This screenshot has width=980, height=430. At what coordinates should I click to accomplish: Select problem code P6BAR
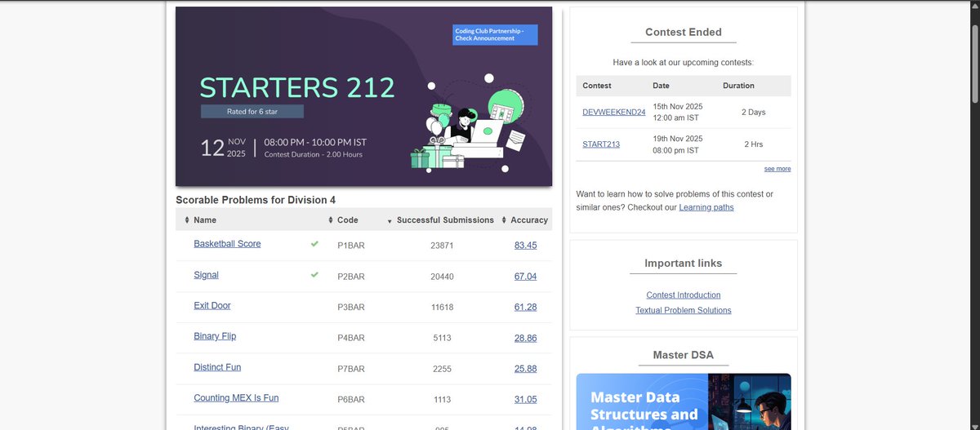click(x=351, y=399)
